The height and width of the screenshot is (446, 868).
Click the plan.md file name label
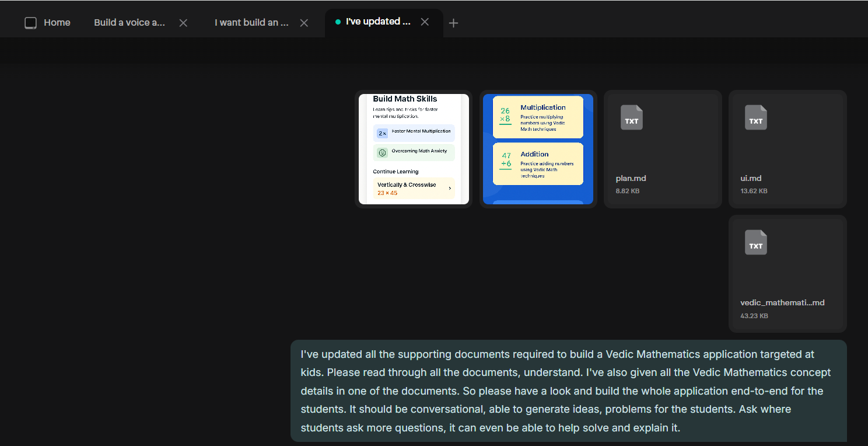631,178
